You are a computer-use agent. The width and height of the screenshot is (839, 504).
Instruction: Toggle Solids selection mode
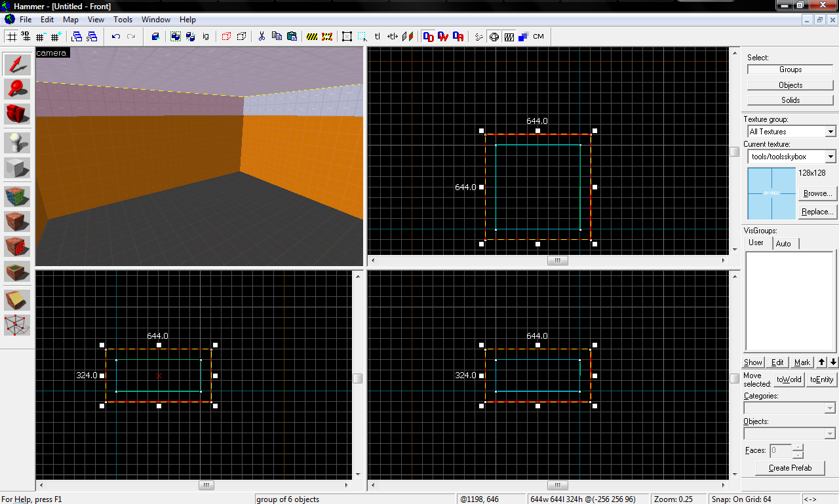click(790, 100)
